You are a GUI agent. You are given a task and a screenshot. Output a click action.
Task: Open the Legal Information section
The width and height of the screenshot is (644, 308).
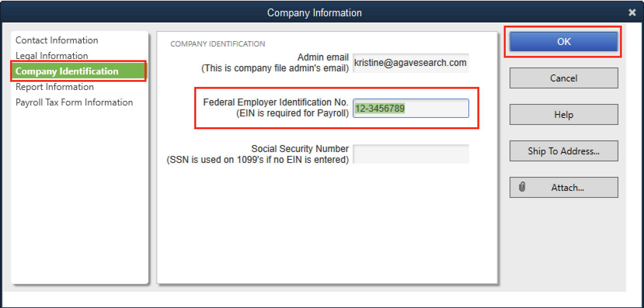[52, 56]
